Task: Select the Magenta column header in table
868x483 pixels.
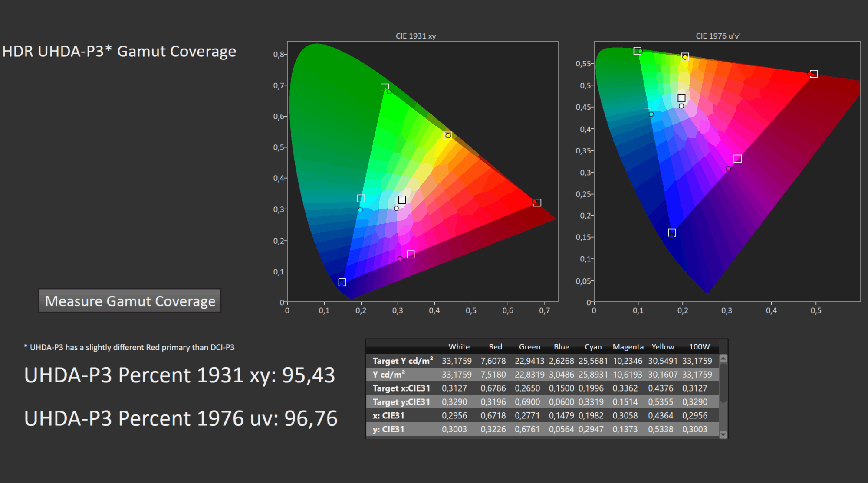Action: coord(628,347)
